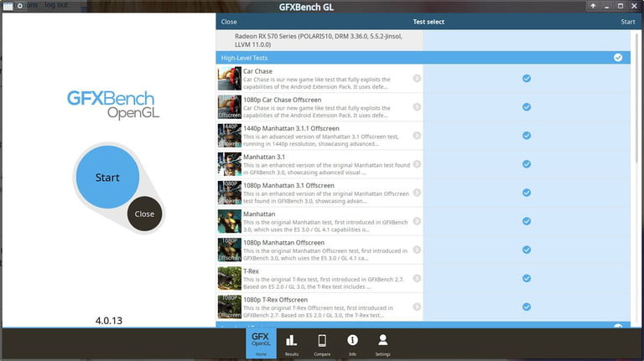This screenshot has width=644, height=361.
Task: Click the big blue Start circle
Action: click(107, 178)
